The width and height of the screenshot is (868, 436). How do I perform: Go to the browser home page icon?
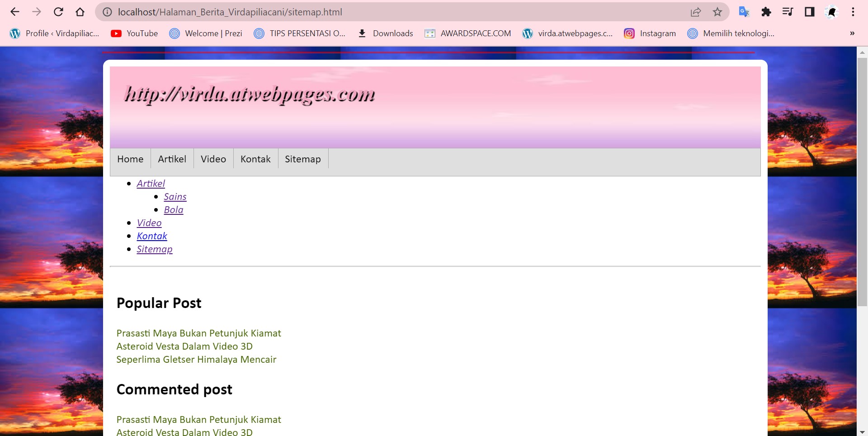click(x=80, y=12)
